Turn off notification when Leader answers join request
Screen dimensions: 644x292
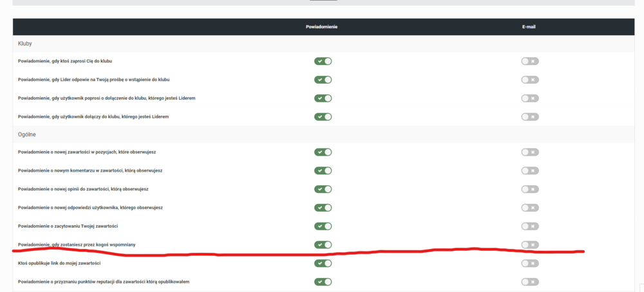pyautogui.click(x=323, y=80)
